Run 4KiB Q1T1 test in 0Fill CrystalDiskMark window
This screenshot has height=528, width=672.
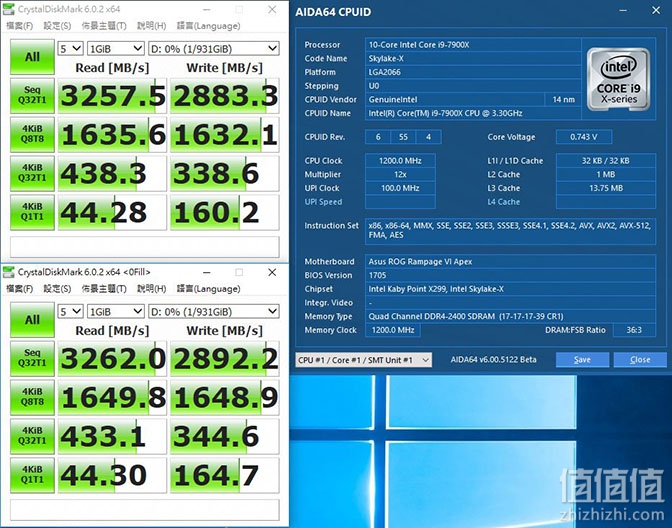(x=32, y=475)
